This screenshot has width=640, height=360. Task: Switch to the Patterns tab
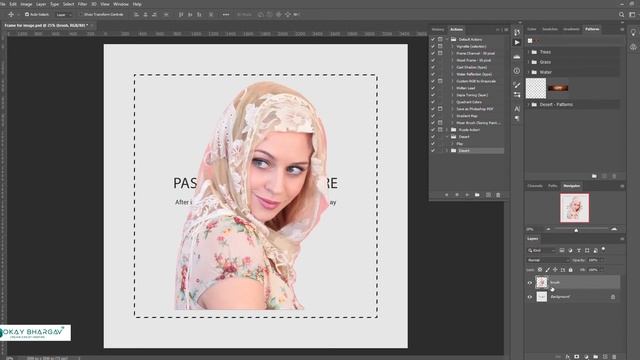pos(592,29)
